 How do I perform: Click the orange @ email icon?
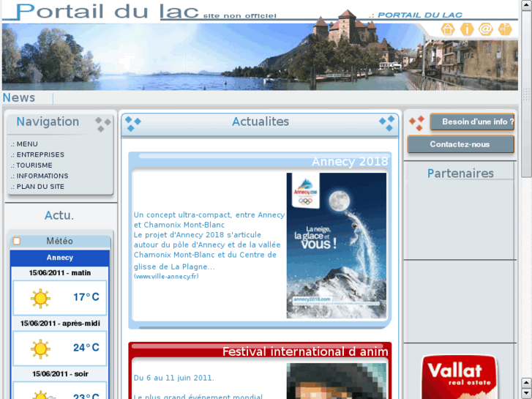[485, 29]
